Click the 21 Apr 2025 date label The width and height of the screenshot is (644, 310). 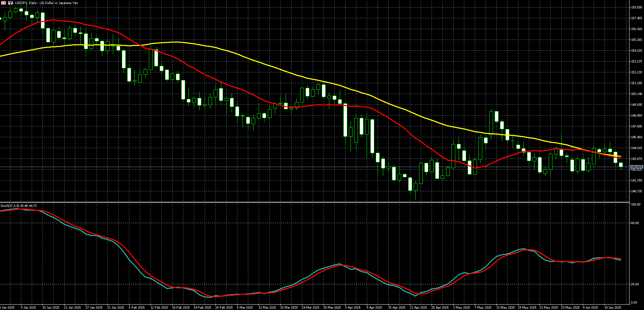click(x=418, y=308)
